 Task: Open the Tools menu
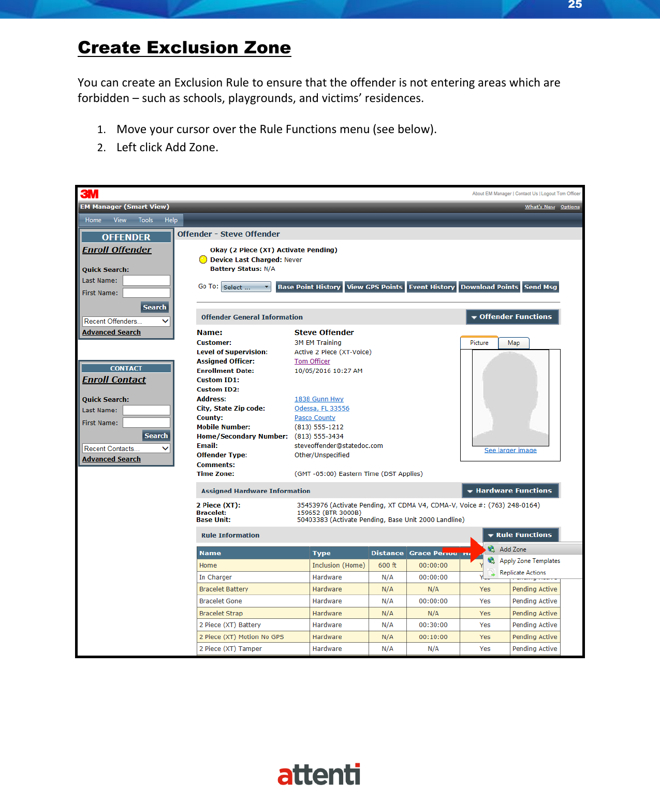[x=146, y=220]
